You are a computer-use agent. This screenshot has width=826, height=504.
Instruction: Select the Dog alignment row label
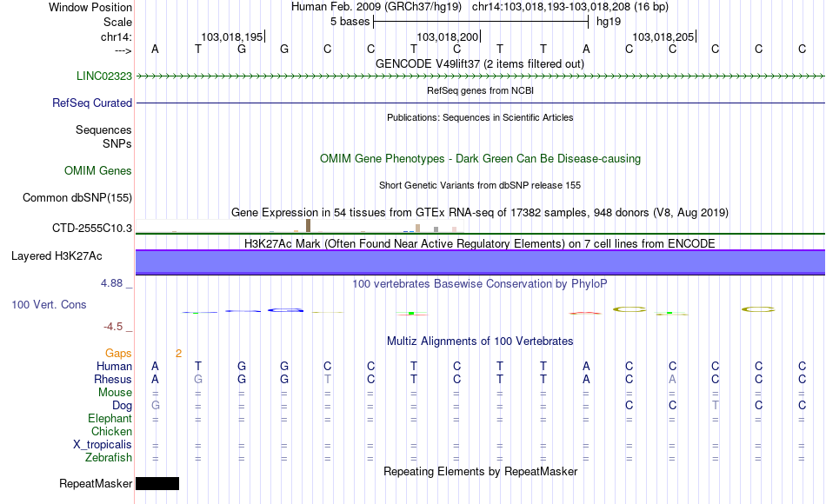(123, 406)
